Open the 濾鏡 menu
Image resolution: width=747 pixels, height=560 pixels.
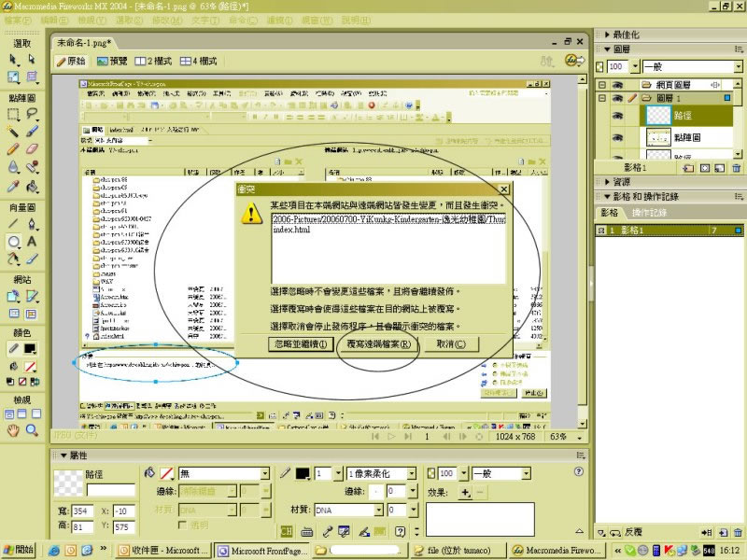point(279,21)
